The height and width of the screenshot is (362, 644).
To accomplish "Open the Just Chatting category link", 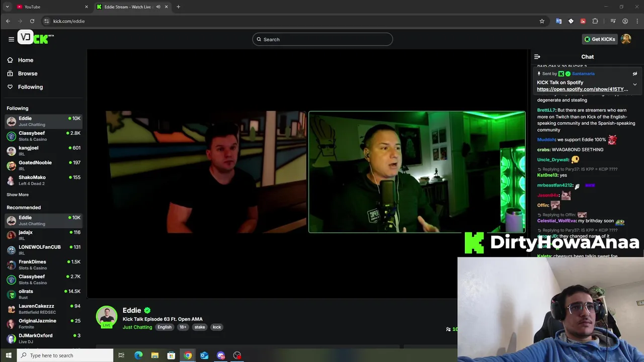I will tap(137, 327).
